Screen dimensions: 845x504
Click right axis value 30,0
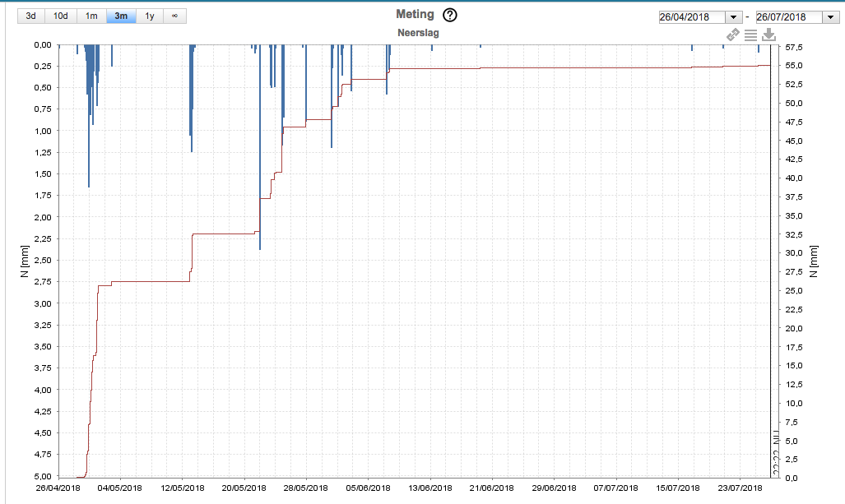[794, 252]
